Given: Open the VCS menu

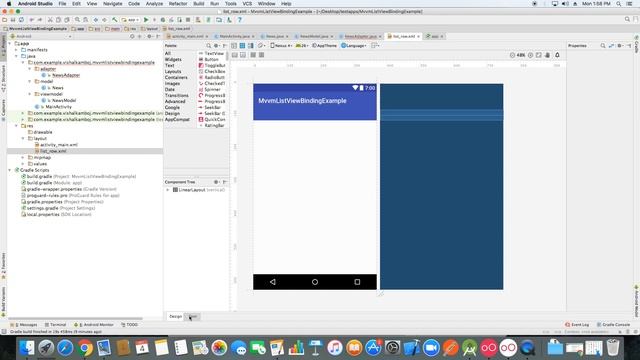Looking at the screenshot, I should pos(247,3).
